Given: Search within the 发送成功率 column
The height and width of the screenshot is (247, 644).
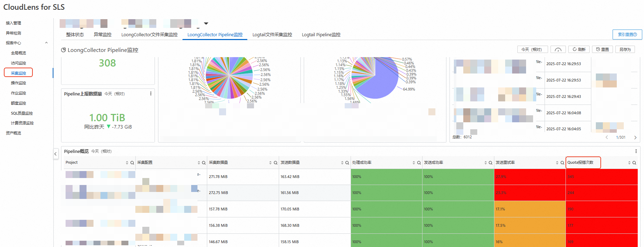Looking at the screenshot, I should (x=491, y=163).
